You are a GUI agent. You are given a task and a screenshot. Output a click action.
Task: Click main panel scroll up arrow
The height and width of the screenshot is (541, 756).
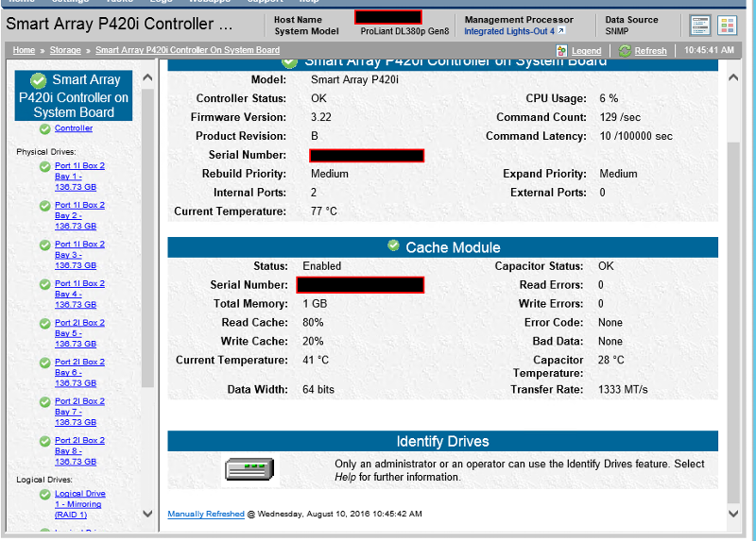tap(733, 77)
